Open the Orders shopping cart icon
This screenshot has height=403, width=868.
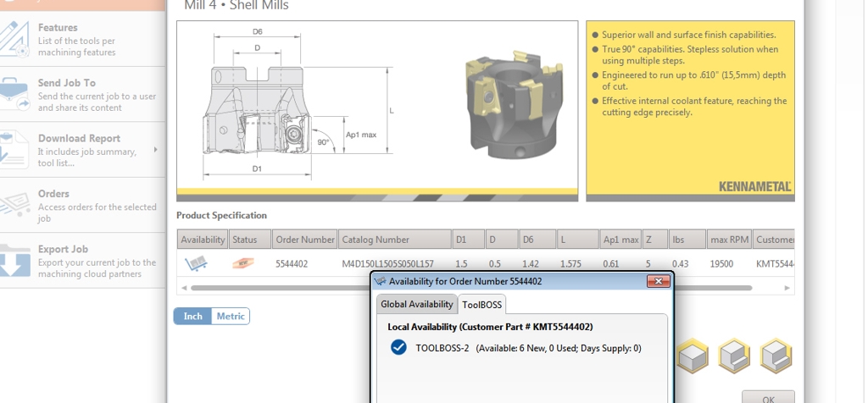14,205
